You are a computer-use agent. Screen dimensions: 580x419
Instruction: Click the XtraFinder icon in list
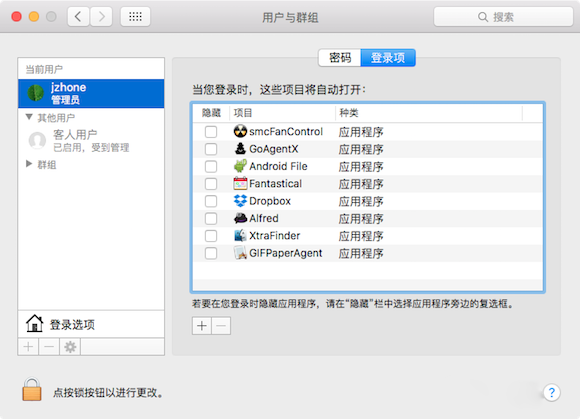pyautogui.click(x=240, y=236)
